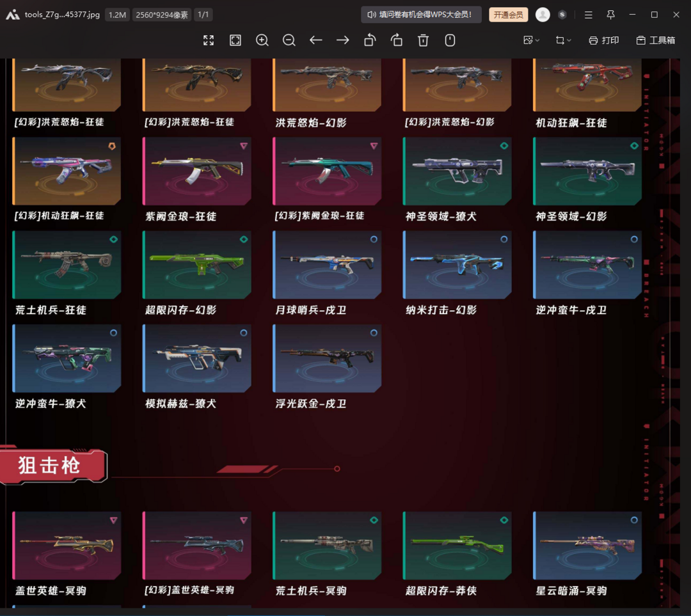Click the 1/1 image counter
691x616 pixels.
click(203, 15)
